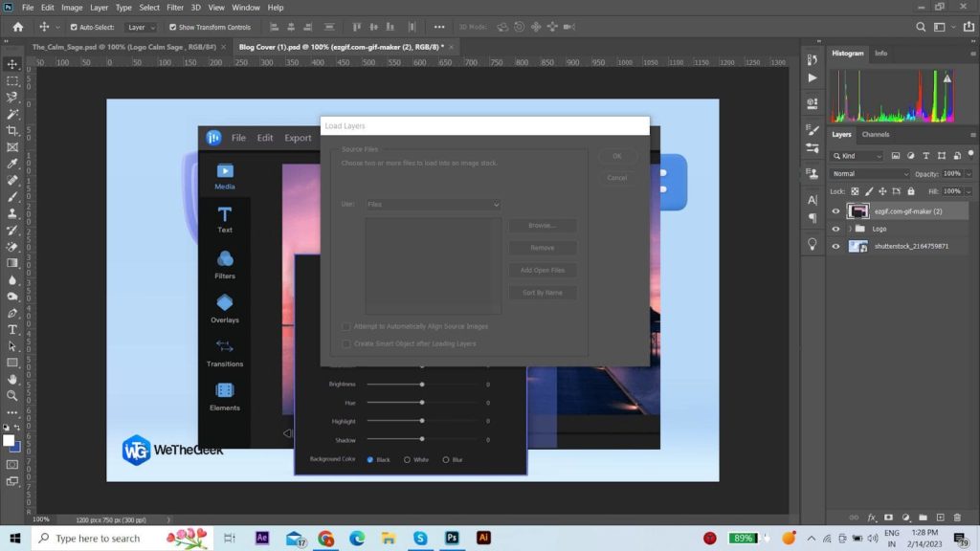Select the Dodge tool
The height and width of the screenshot is (551, 980).
point(11,297)
